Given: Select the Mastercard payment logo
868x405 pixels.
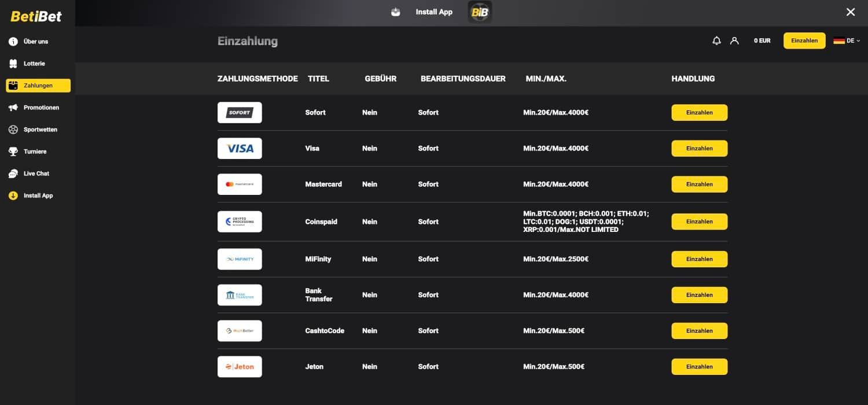Looking at the screenshot, I should coord(240,184).
